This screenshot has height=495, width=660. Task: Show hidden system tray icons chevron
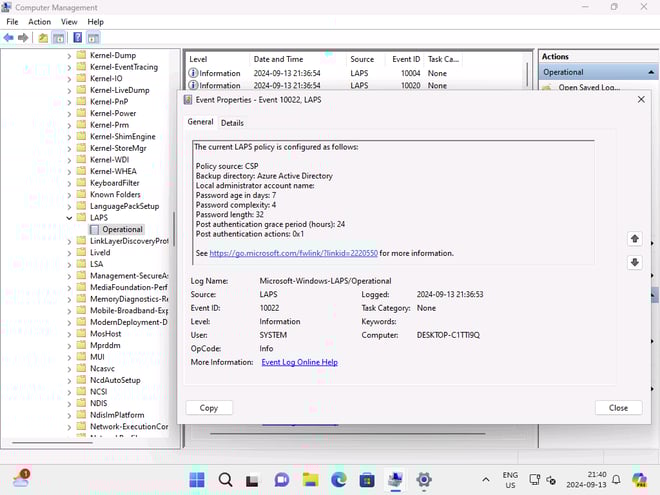coord(486,479)
